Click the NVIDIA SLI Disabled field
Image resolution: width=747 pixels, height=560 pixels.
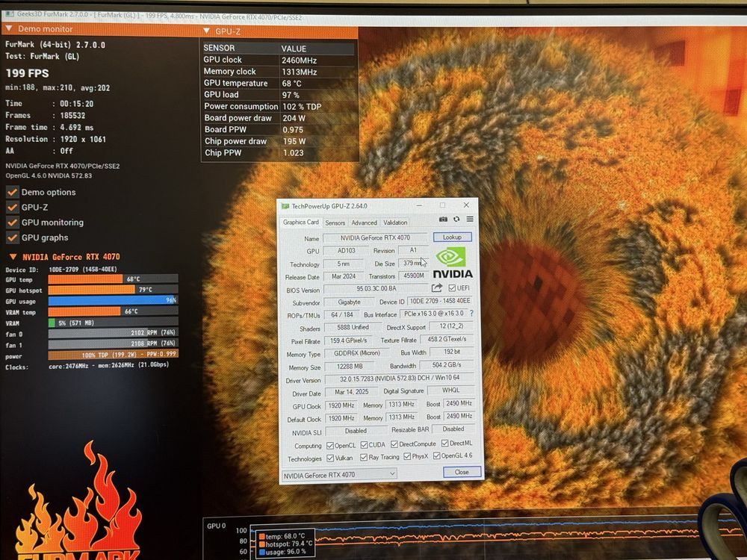click(x=356, y=431)
